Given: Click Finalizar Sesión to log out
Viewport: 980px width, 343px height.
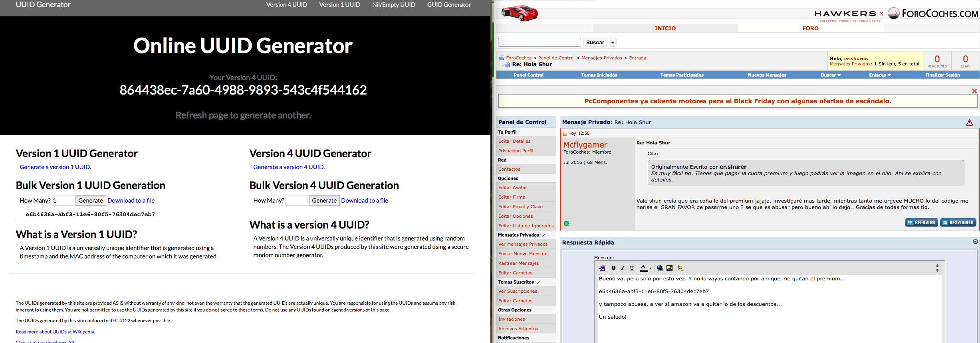Looking at the screenshot, I should tap(942, 75).
